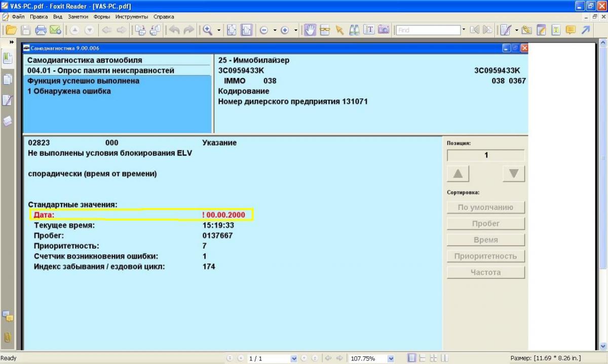The width and height of the screenshot is (608, 364).
Task: Click the Приоритетность sort button
Action: 486,256
